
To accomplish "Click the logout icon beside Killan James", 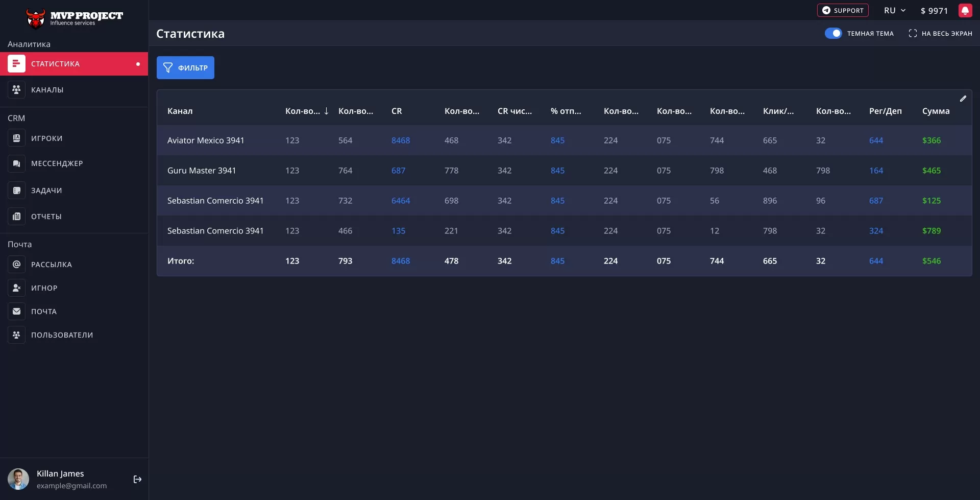I will coord(137,479).
